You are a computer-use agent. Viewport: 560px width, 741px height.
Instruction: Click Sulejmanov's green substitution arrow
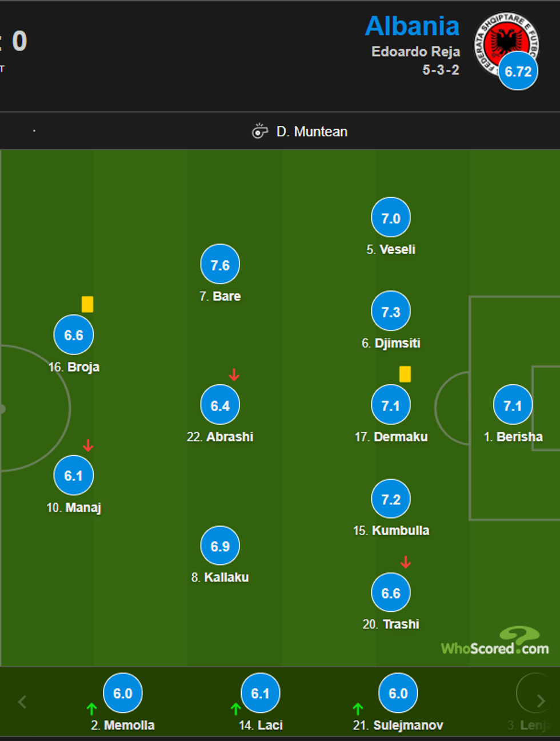358,709
